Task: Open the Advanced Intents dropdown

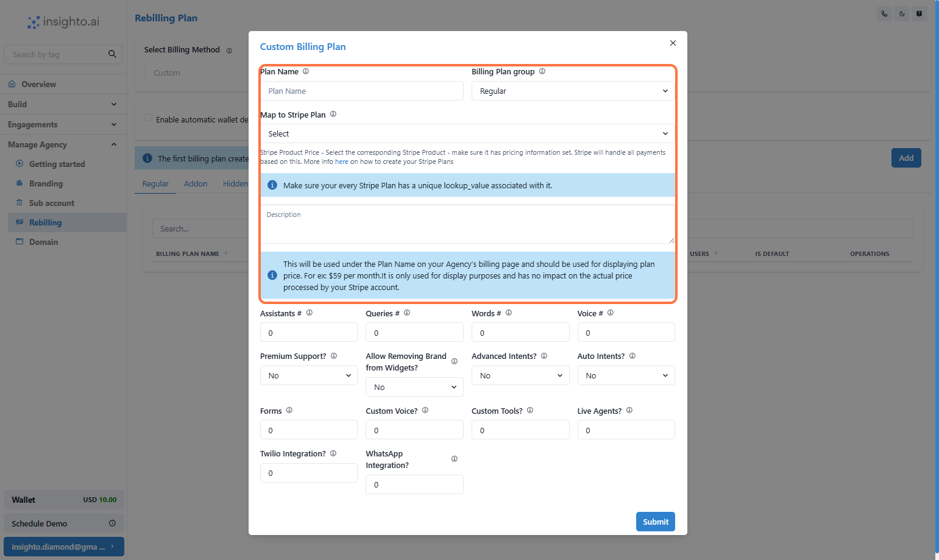Action: tap(520, 375)
